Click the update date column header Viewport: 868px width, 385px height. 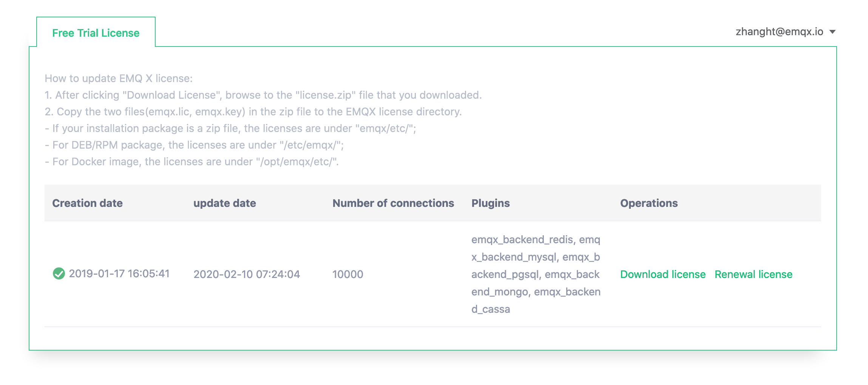(224, 203)
